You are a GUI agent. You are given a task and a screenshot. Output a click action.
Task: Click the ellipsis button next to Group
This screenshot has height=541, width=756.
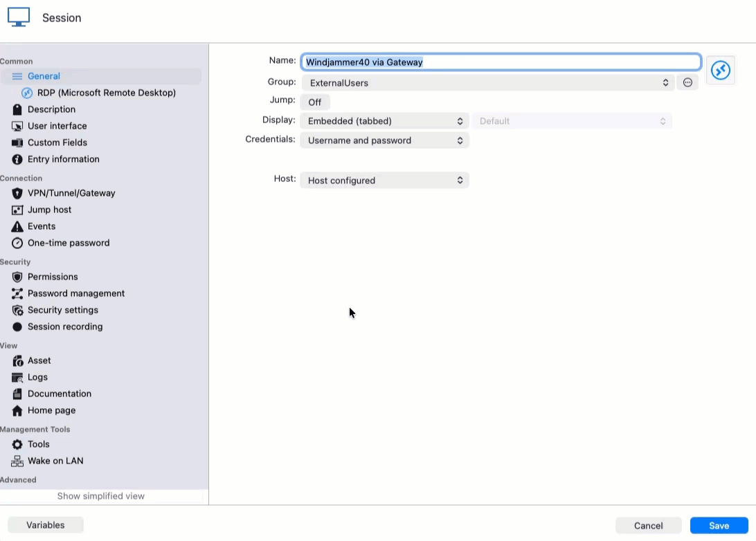pos(687,82)
